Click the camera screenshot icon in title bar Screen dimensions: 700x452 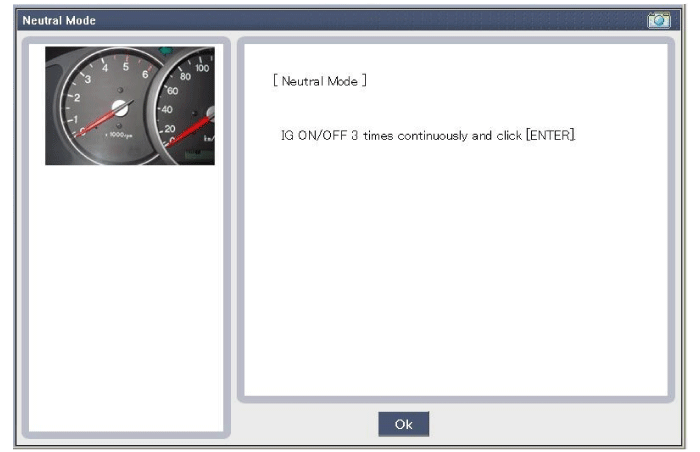[x=658, y=21]
